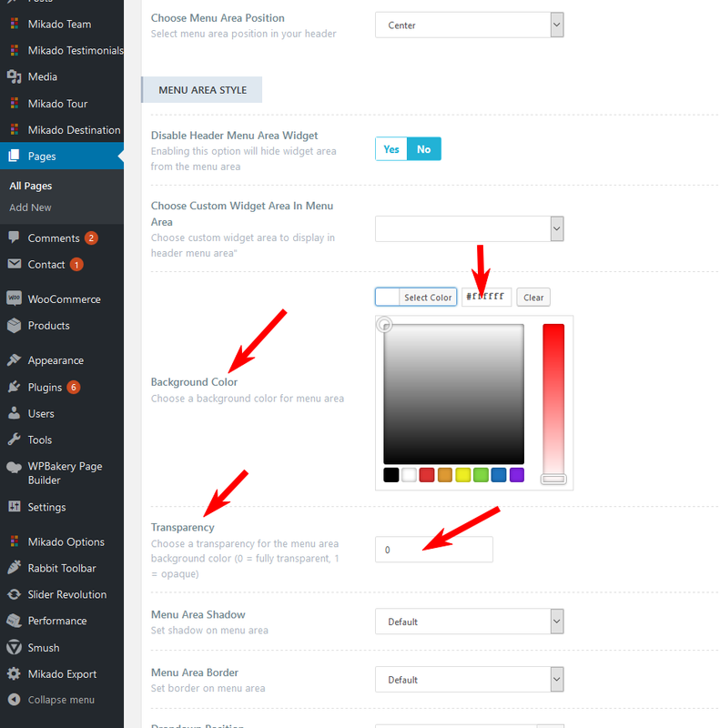Click the Comments speech bubble icon
720x728 pixels.
pos(14,238)
